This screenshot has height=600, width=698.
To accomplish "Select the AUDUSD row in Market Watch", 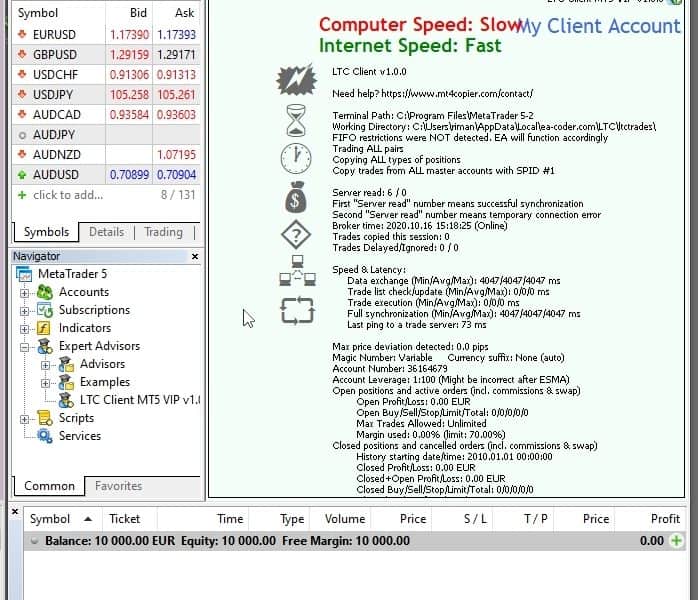I will (x=106, y=175).
